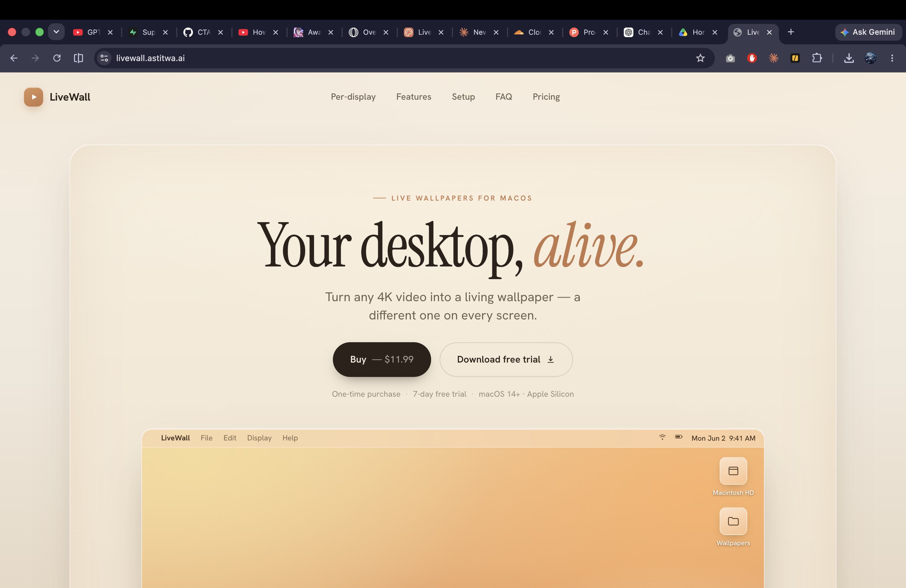This screenshot has height=588, width=906.
Task: Close the CTA GitHub tab
Action: point(221,32)
